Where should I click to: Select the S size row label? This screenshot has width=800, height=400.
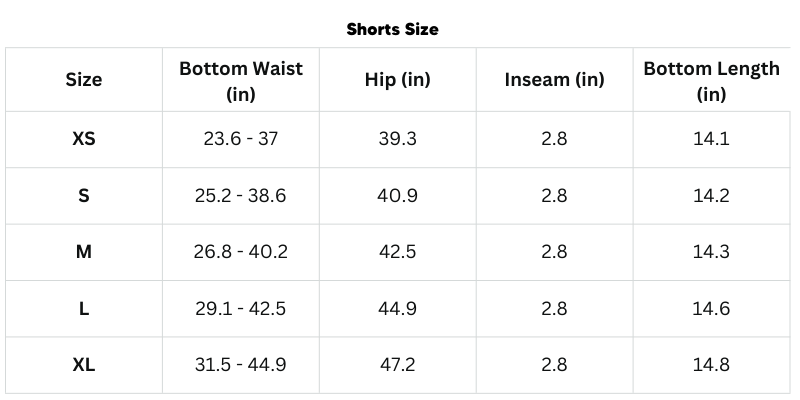click(84, 196)
